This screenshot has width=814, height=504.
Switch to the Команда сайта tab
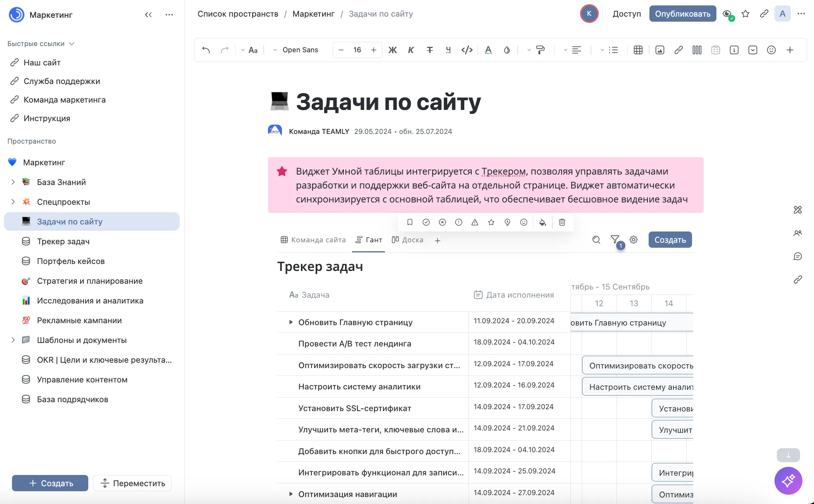[x=313, y=240]
